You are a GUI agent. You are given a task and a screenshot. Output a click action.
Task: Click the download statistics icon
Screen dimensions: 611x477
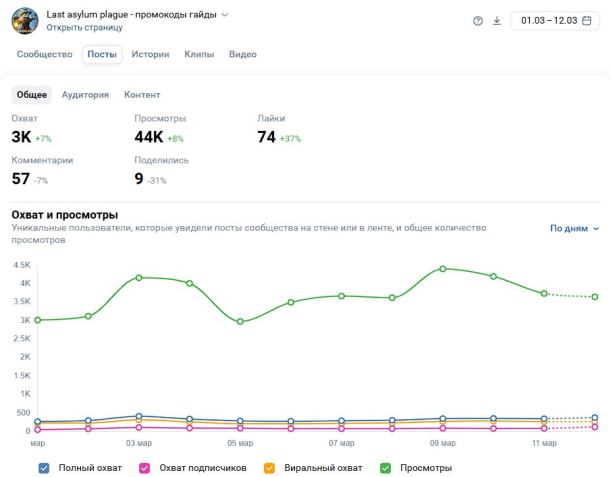(x=497, y=21)
